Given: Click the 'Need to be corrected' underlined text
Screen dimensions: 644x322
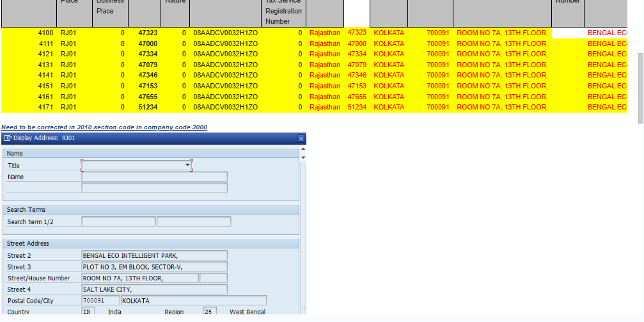Looking at the screenshot, I should [x=104, y=127].
